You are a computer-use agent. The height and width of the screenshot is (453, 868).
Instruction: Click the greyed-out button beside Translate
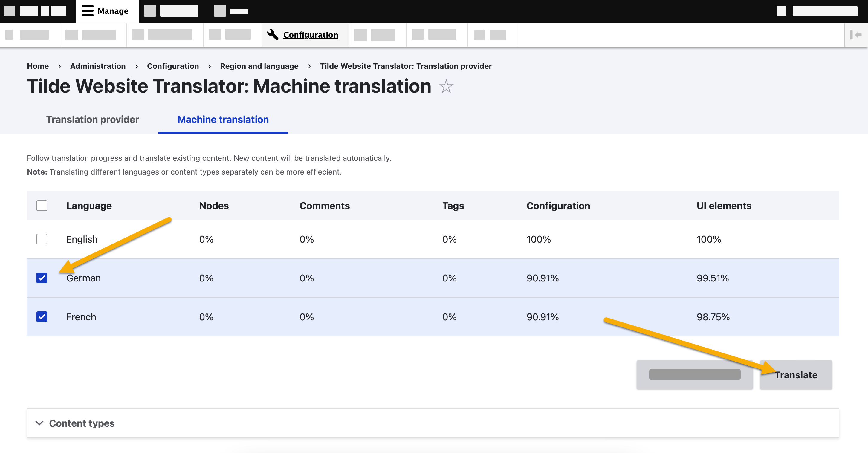tap(694, 374)
